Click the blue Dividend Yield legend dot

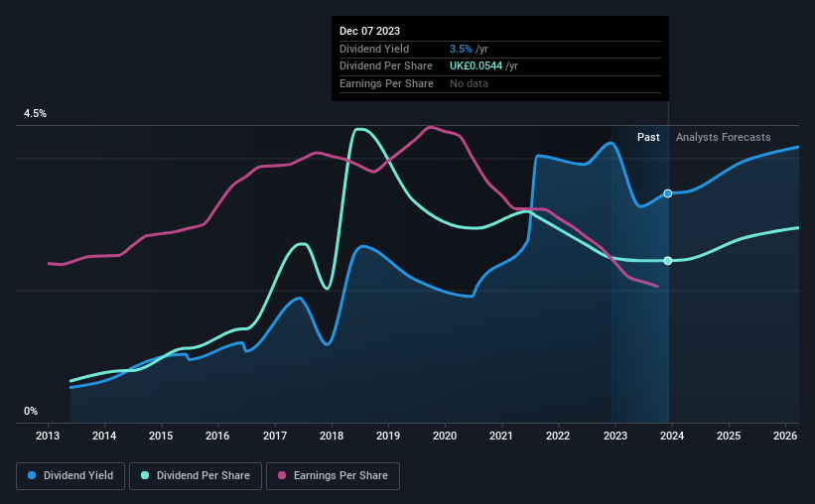[32, 475]
